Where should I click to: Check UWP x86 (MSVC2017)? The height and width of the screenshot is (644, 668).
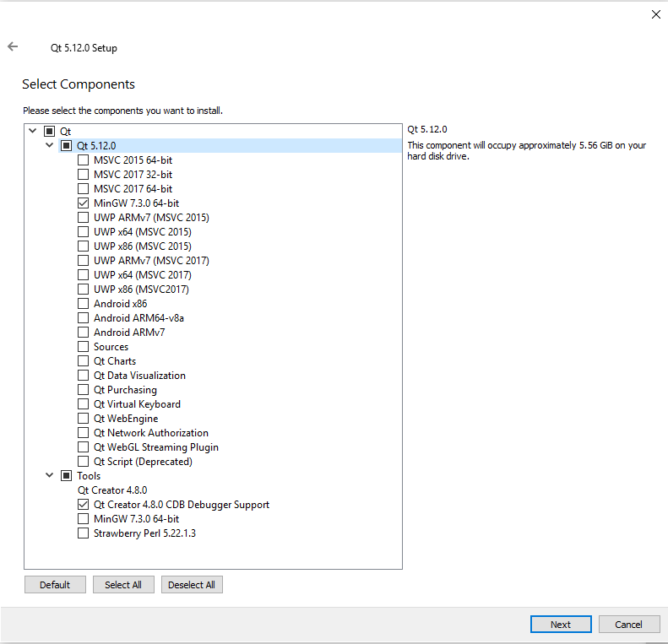(83, 290)
